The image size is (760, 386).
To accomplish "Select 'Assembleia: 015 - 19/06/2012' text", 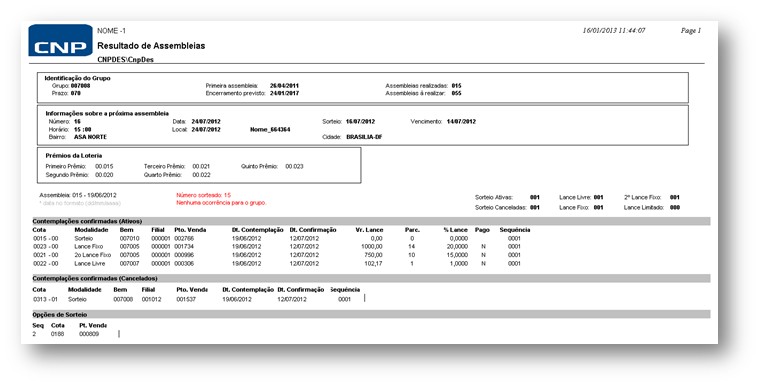I will click(x=78, y=195).
